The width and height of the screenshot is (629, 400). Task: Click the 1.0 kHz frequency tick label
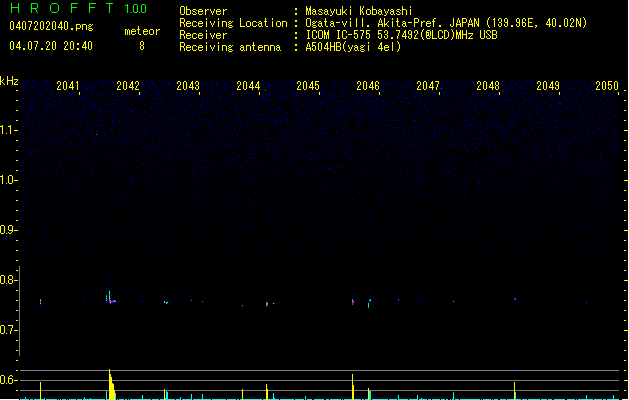pyautogui.click(x=8, y=180)
